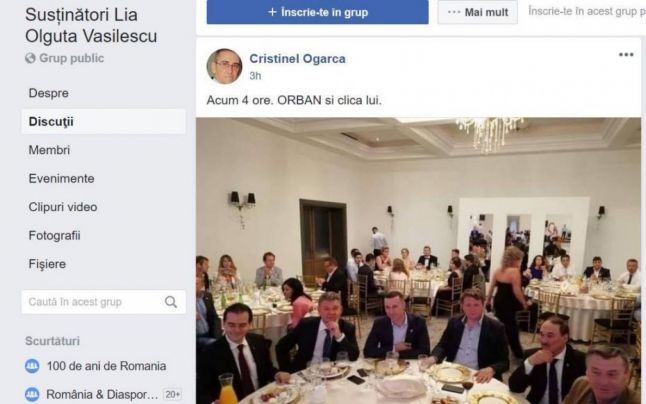Open Cristinel Ogarca's profile picture
Viewport: 646px width, 404px height.
pyautogui.click(x=224, y=66)
